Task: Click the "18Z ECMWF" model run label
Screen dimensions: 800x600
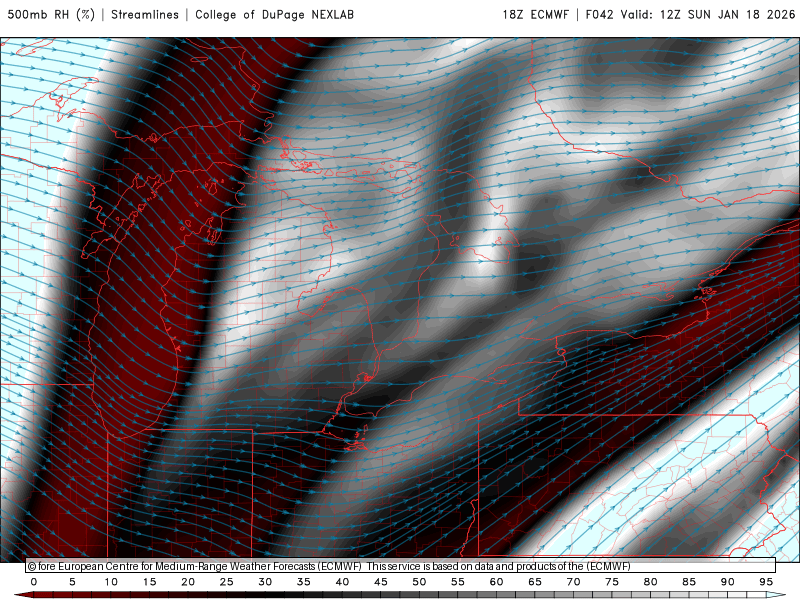Action: coord(535,14)
